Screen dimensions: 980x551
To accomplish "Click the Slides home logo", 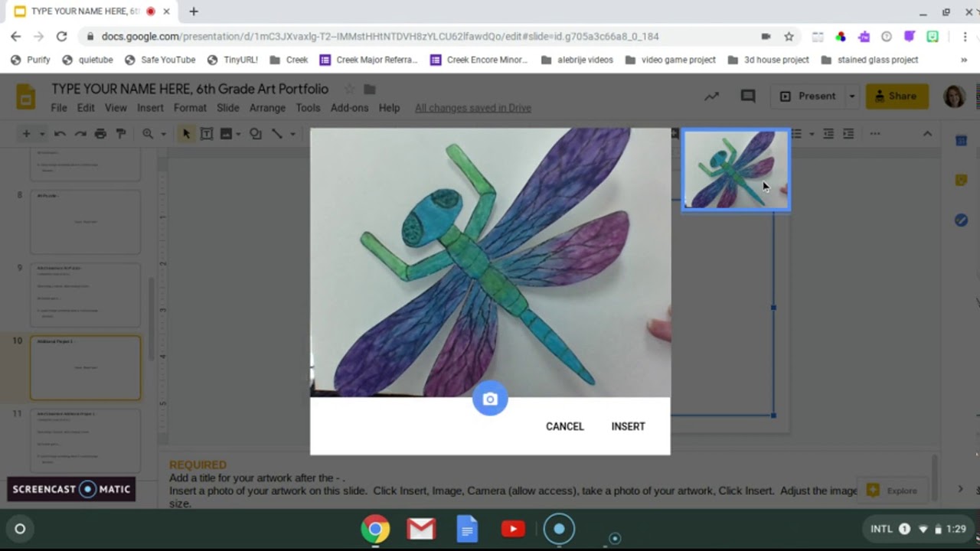I will (x=26, y=97).
